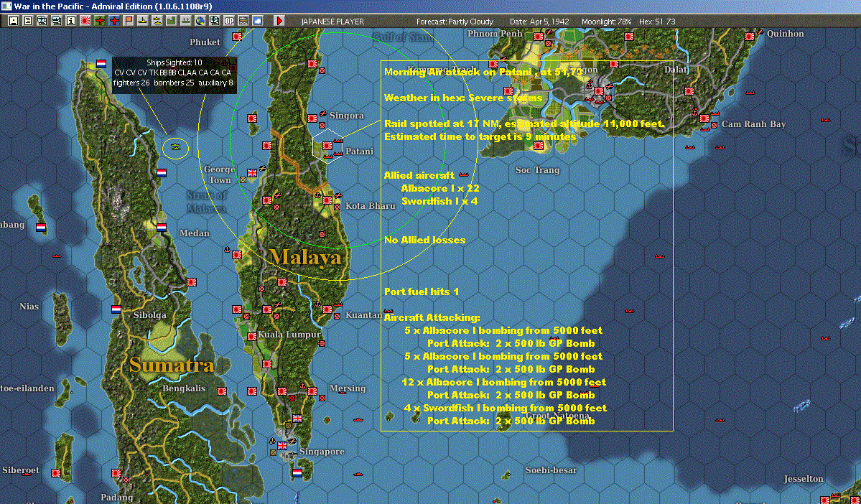Select the Dutch flag south of Singapore
This screenshot has width=861, height=504.
297,472
